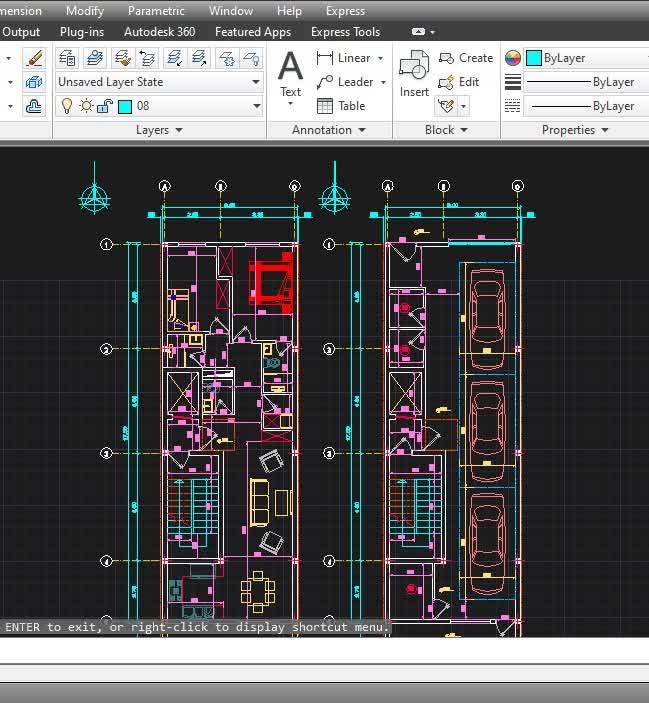Viewport: 649px width, 703px height.
Task: Switch to the Featured Apps ribbon tab
Action: [253, 32]
